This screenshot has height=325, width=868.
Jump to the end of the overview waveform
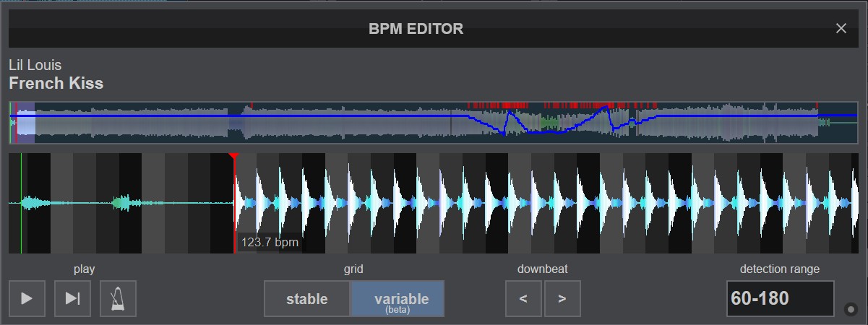coord(853,123)
